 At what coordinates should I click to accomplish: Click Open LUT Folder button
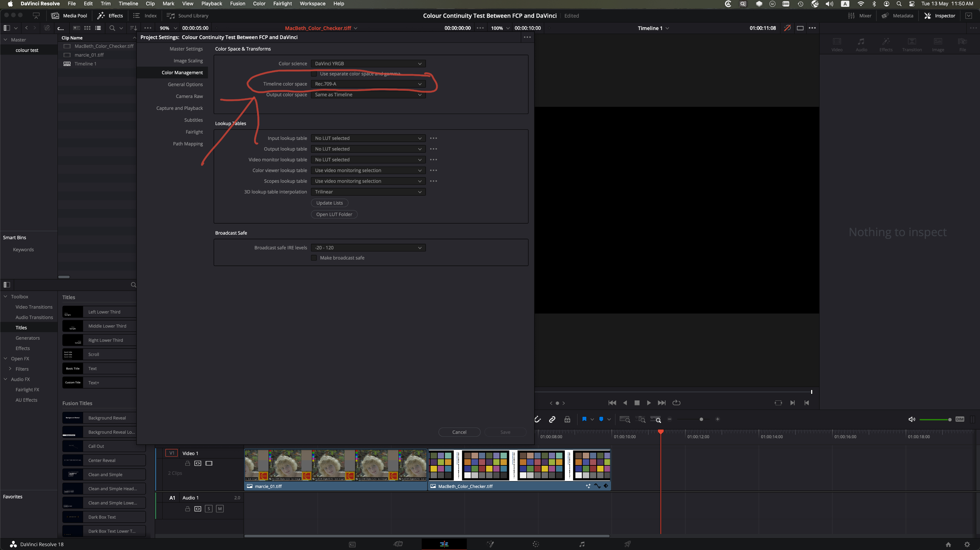334,214
